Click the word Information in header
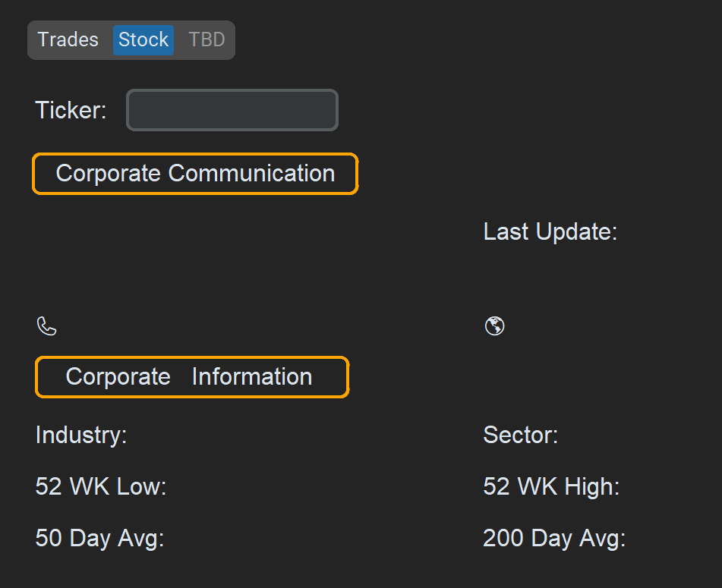 pos(251,377)
